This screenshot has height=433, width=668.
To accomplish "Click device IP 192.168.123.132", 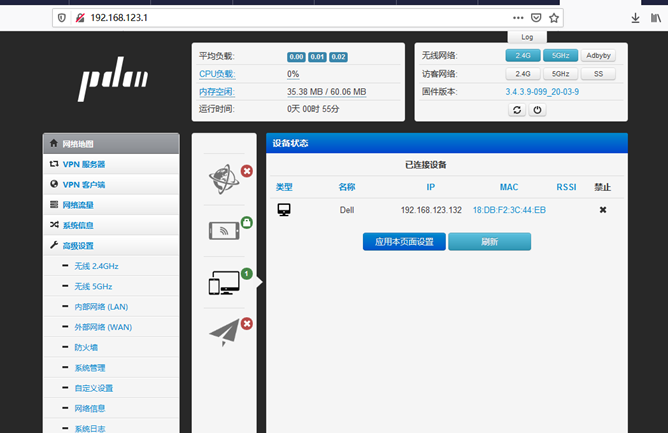I will (431, 210).
